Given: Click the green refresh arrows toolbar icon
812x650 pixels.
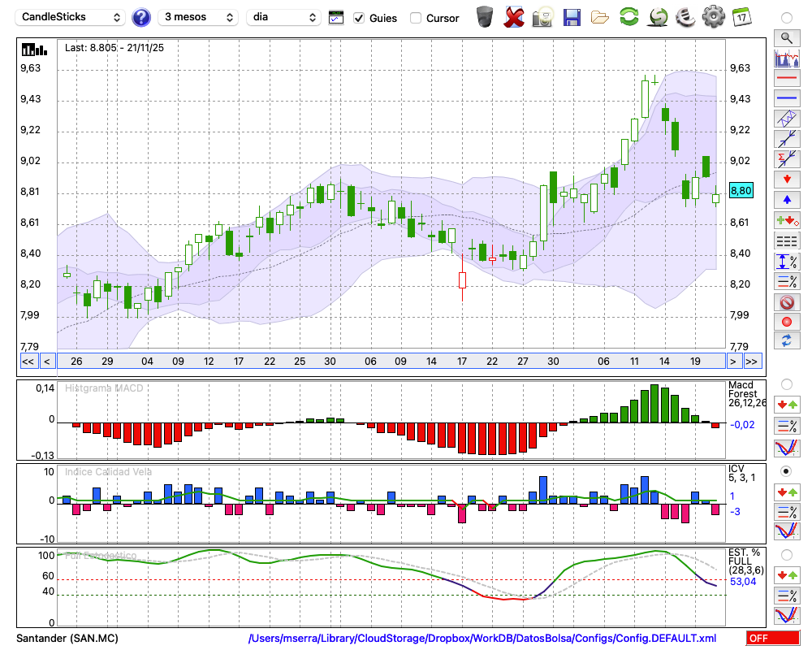Looking at the screenshot, I should coord(628,17).
